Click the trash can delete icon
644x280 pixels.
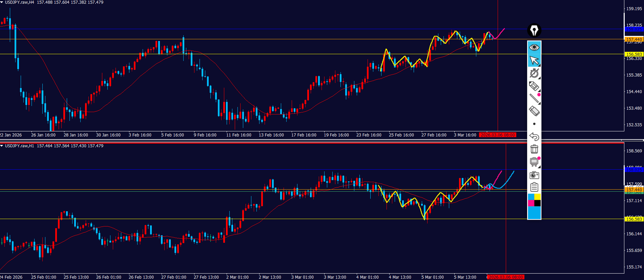click(x=534, y=149)
